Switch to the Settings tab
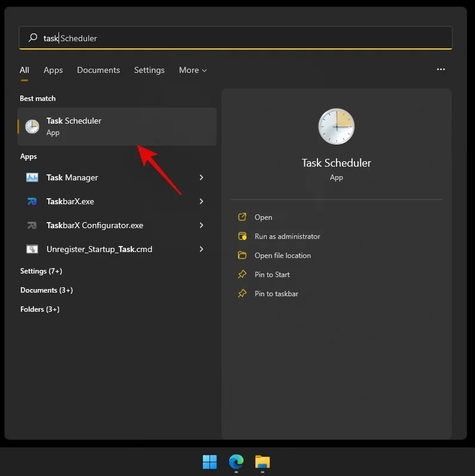Viewport: 475px width, 476px height. [149, 70]
